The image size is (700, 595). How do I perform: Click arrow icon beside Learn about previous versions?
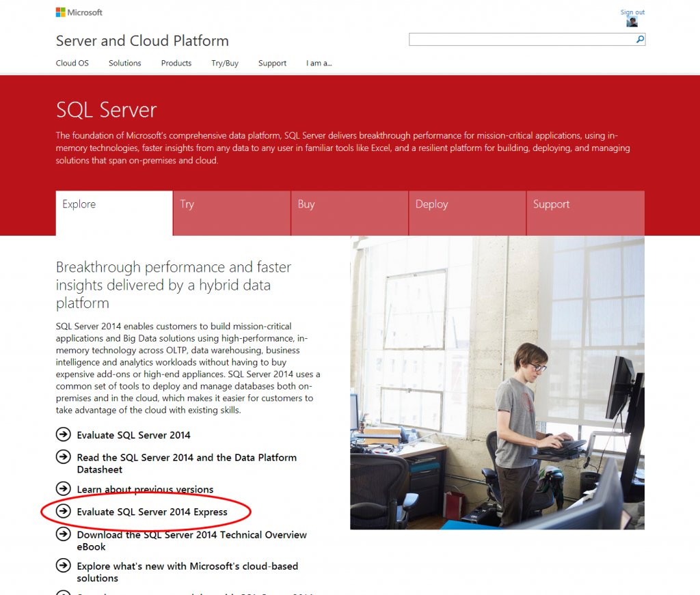(64, 488)
